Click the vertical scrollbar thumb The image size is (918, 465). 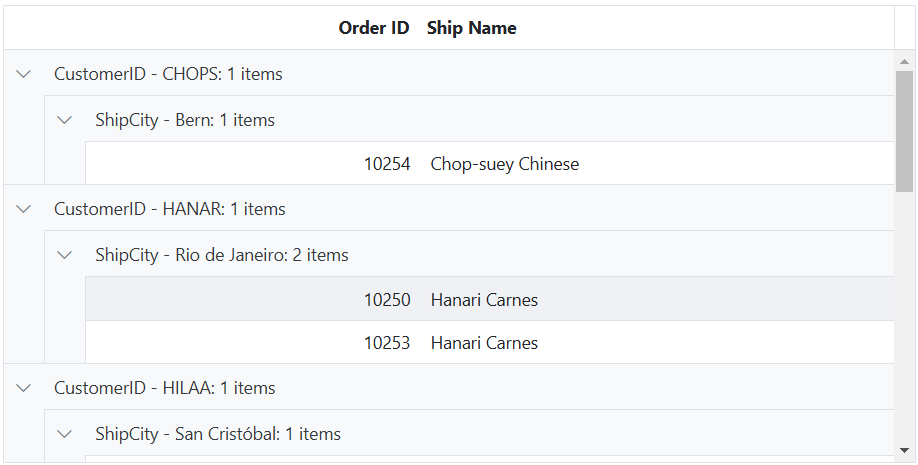(x=905, y=131)
